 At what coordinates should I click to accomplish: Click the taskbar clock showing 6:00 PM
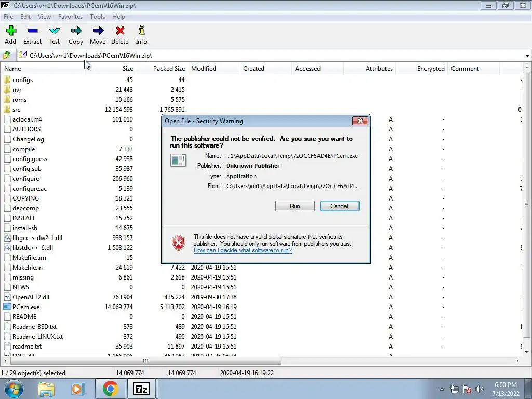coord(506,389)
